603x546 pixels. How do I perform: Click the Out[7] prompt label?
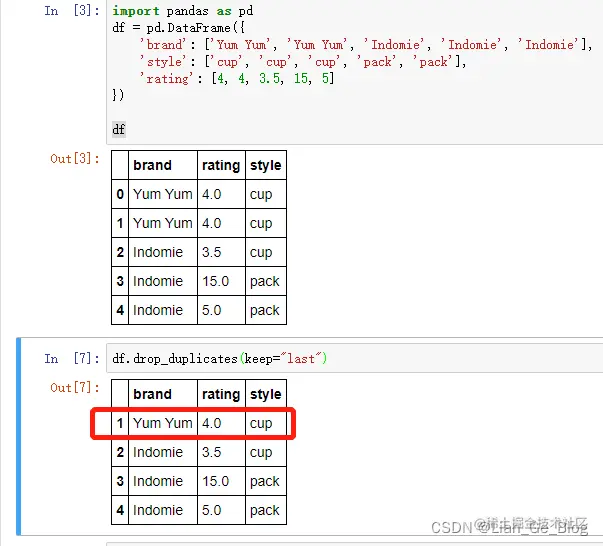[x=75, y=387]
